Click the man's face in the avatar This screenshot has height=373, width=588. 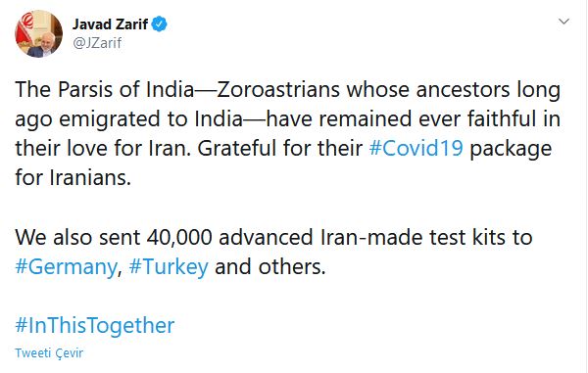pos(47,40)
